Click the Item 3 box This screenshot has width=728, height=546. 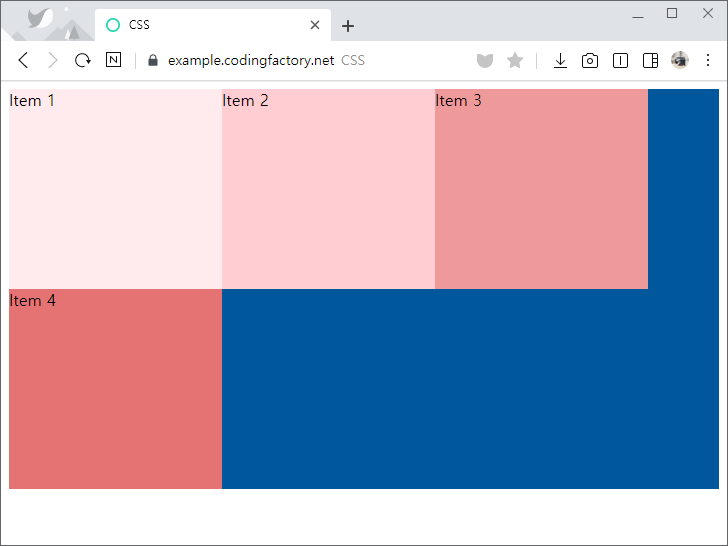point(541,189)
